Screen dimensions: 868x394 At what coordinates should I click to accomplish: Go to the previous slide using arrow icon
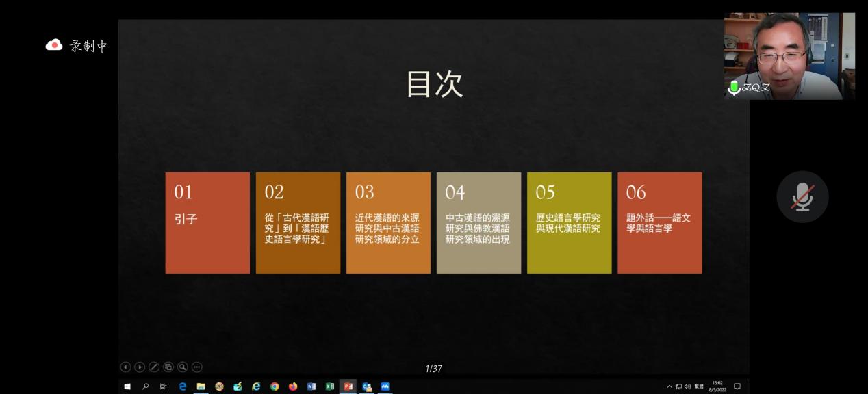125,367
